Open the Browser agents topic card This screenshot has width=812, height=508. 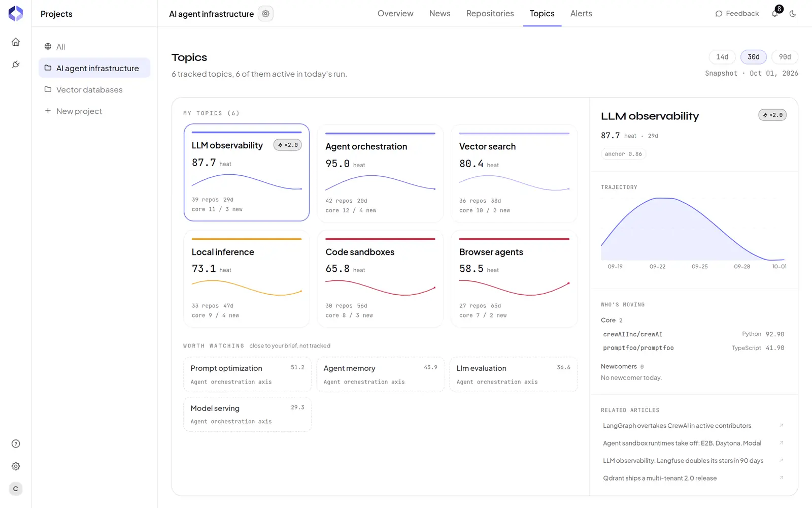pos(514,278)
